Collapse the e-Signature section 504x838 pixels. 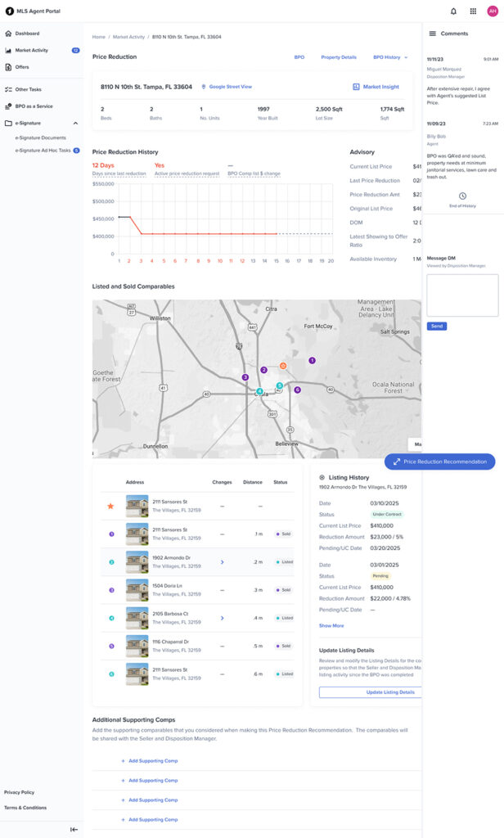click(75, 124)
